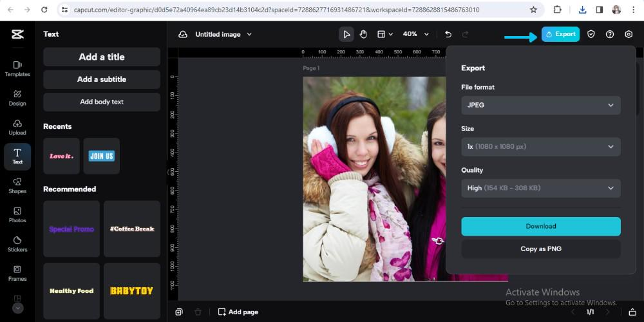
Task: Choose the #CoffeeBreak text preset
Action: [132, 229]
